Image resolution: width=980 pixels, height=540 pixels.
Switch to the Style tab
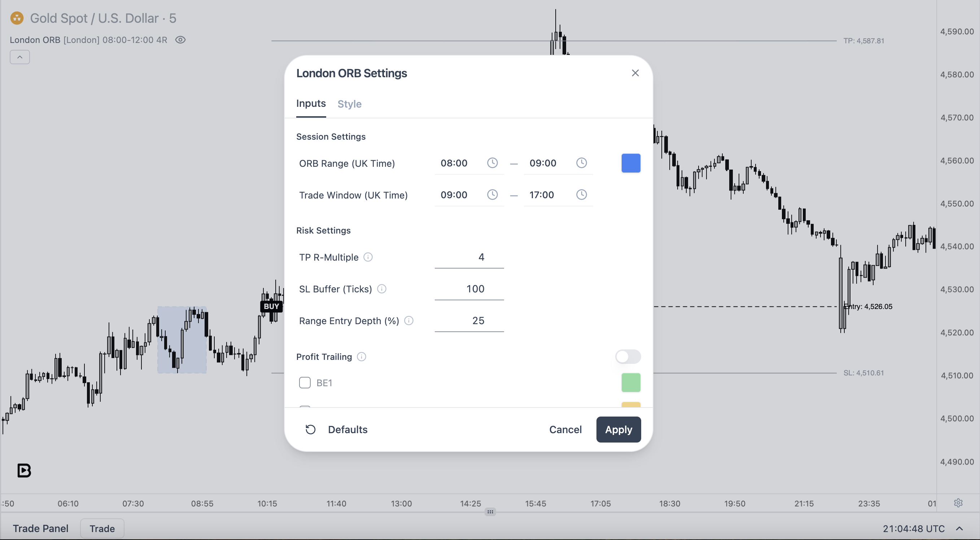[349, 104]
